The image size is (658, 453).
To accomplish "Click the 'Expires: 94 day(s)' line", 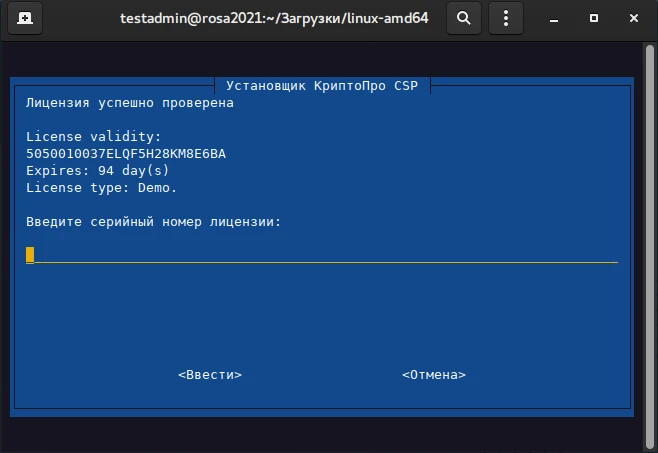I will click(97, 170).
